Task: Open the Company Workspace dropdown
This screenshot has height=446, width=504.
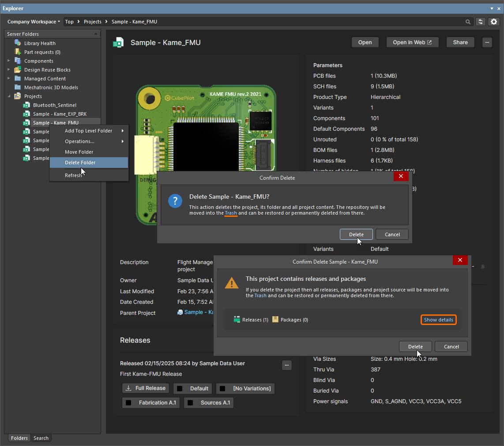Action: [34, 22]
